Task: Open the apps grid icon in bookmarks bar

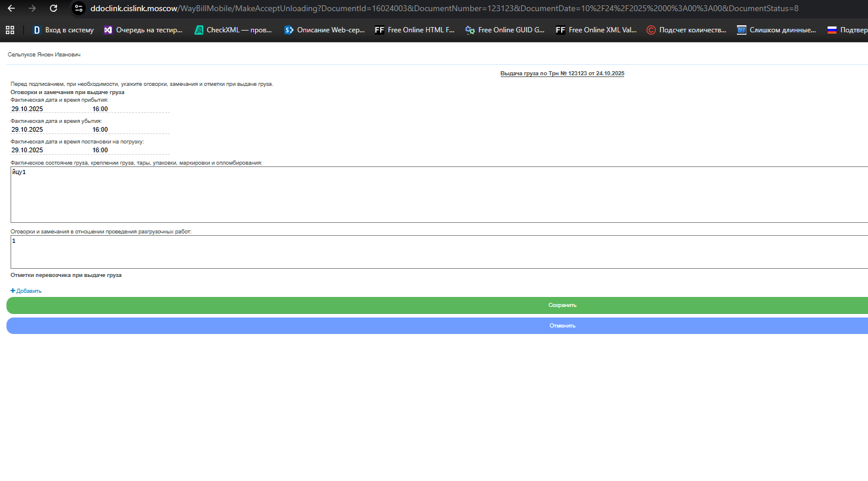Action: pos(10,30)
